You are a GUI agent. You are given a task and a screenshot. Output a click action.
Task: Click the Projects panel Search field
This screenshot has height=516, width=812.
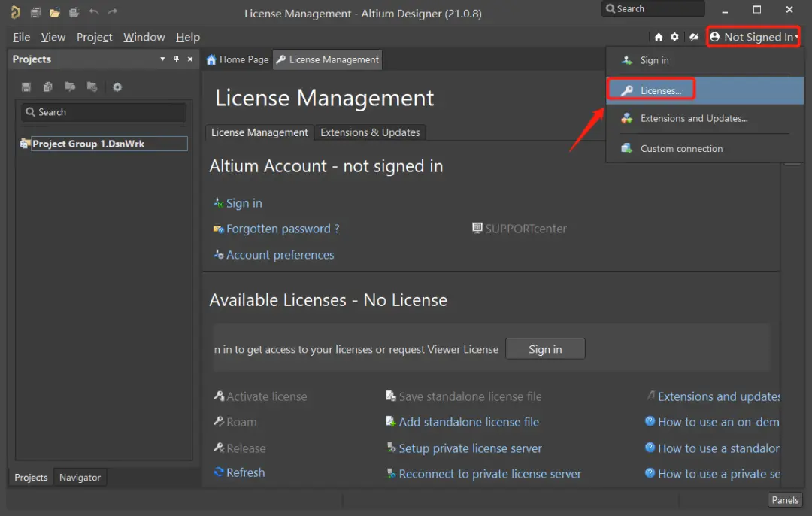click(x=104, y=112)
